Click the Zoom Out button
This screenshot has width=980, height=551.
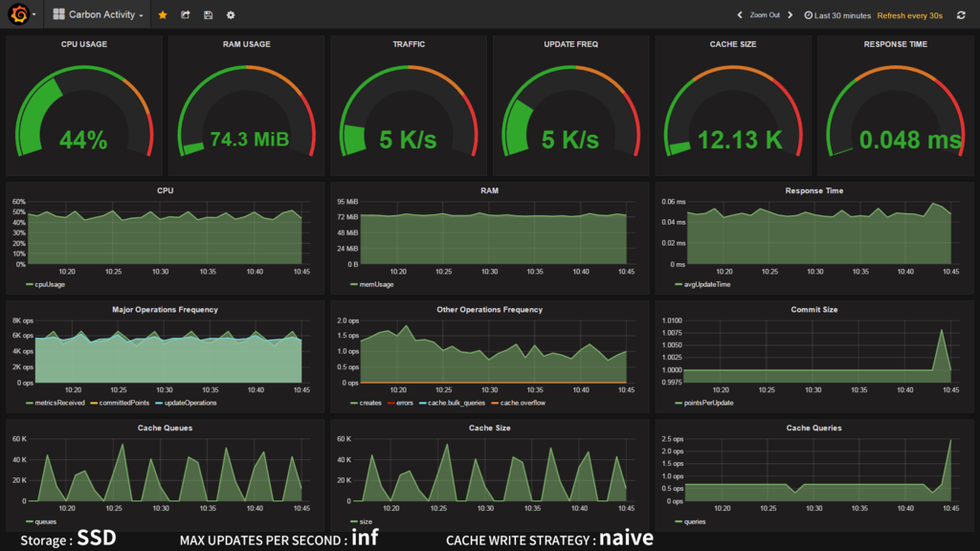(x=765, y=15)
